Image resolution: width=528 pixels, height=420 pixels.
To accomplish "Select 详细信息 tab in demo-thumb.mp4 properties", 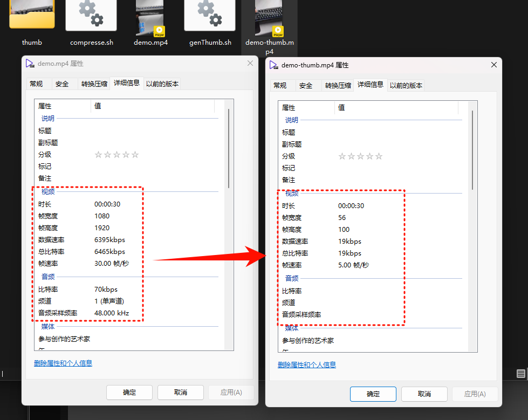I will tap(371, 85).
